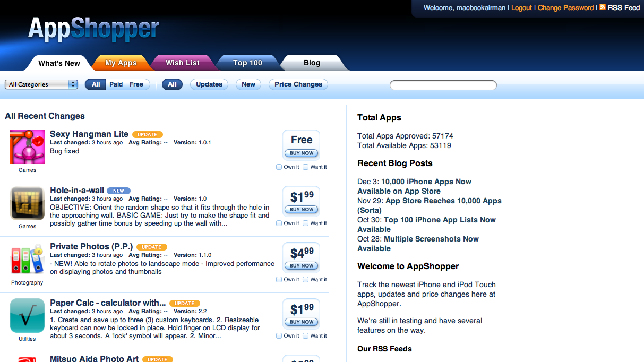Click the Utilities category label

[27, 339]
